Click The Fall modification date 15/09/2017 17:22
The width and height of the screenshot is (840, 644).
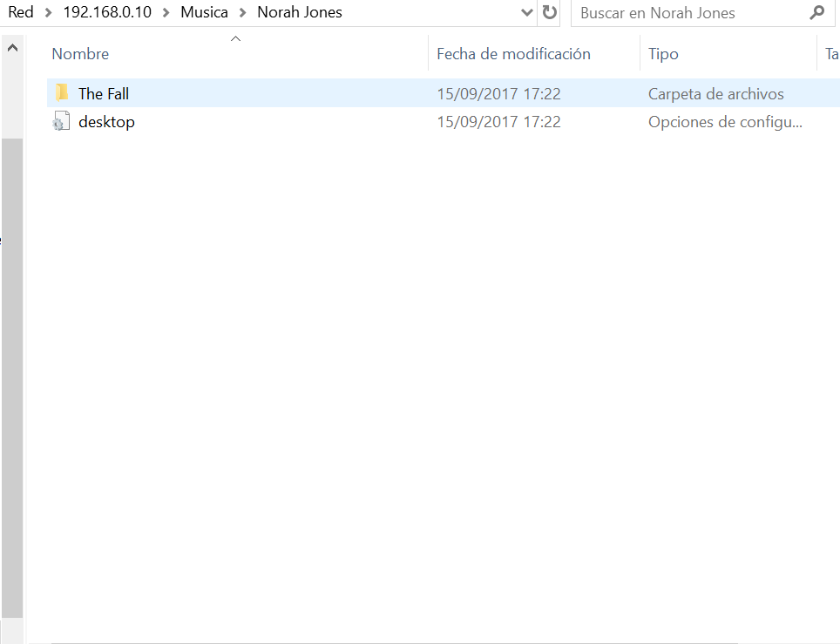pos(498,94)
